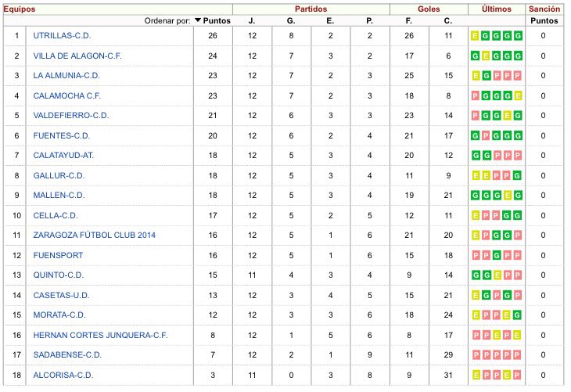Click ALCORISA goals against value 31
This screenshot has height=392, width=571.
448,376
